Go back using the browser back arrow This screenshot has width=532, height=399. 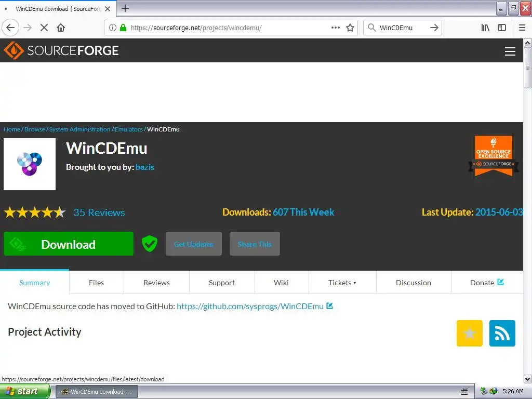[10, 28]
